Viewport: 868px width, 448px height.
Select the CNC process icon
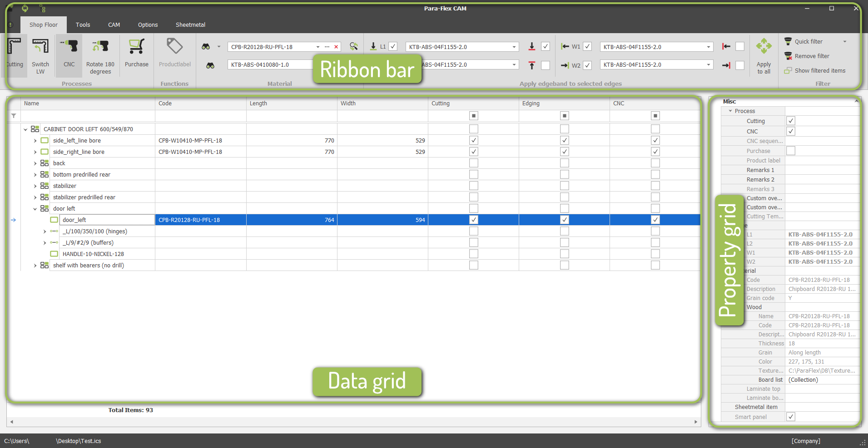(68, 51)
